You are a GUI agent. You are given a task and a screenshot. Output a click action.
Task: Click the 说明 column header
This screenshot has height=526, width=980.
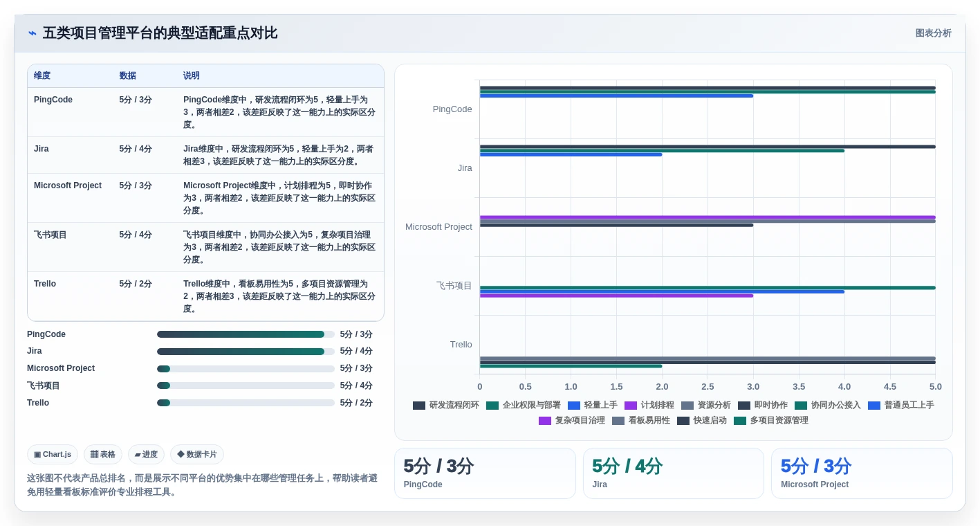pos(192,76)
